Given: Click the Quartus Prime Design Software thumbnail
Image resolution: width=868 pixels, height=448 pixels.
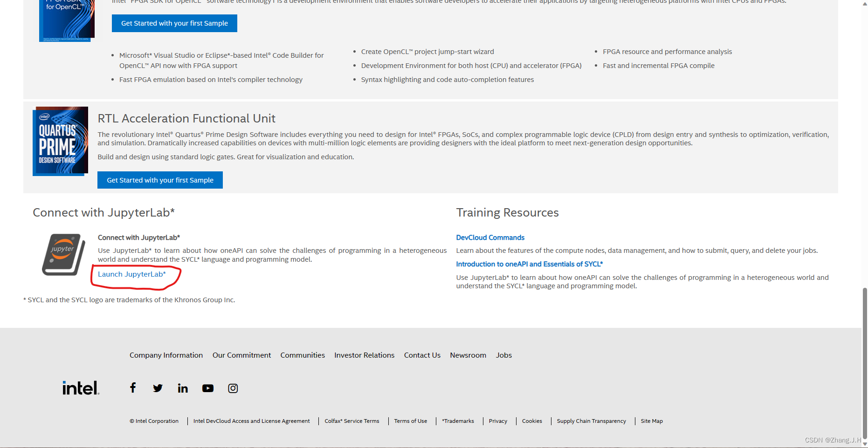Looking at the screenshot, I should point(60,141).
